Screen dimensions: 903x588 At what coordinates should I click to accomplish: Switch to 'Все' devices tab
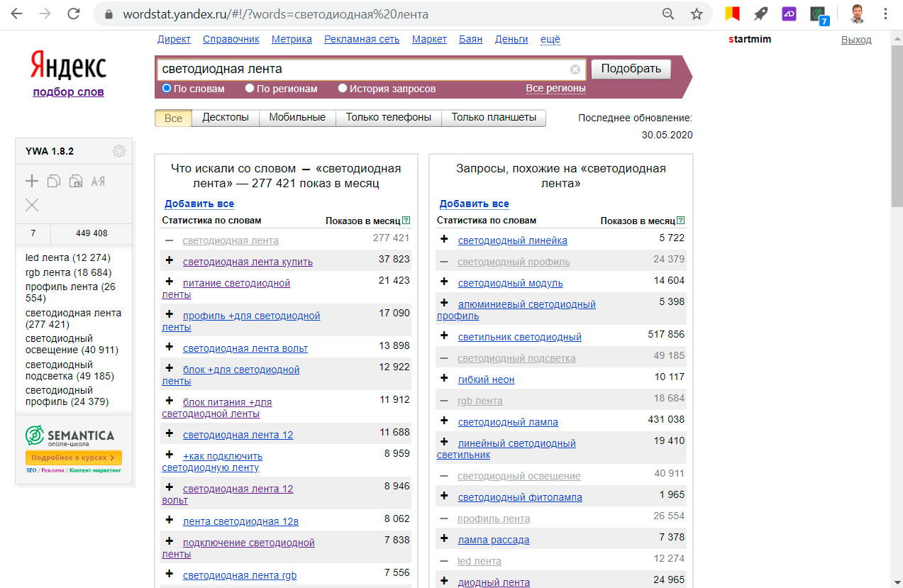click(x=173, y=118)
